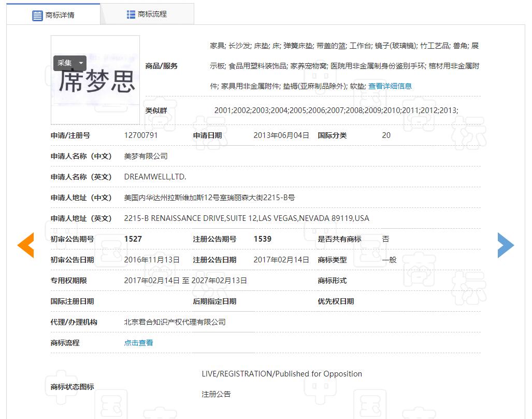
Task: Select the trademark type value 一般
Action: pos(389,260)
